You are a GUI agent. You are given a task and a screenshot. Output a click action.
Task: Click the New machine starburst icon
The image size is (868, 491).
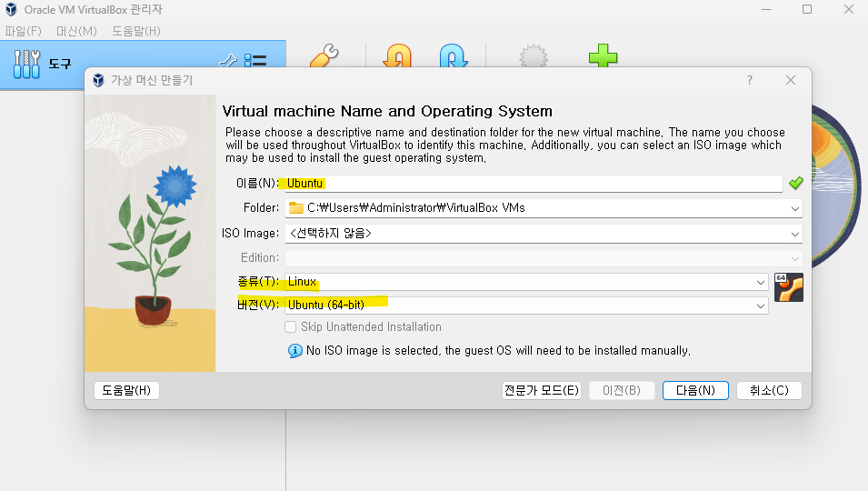(534, 55)
